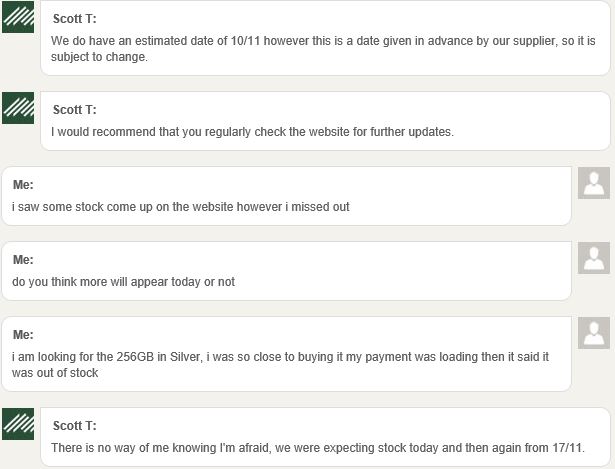Select the "Scott T:" name above the website recommendation

[75, 110]
